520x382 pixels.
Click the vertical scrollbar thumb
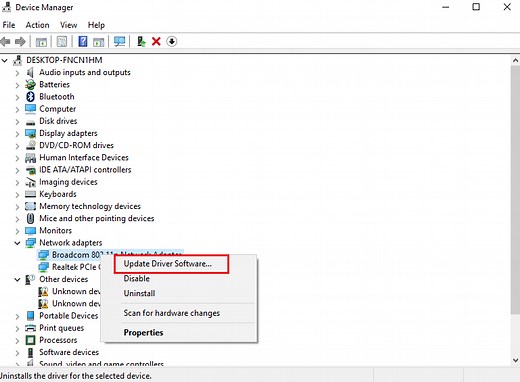click(515, 189)
